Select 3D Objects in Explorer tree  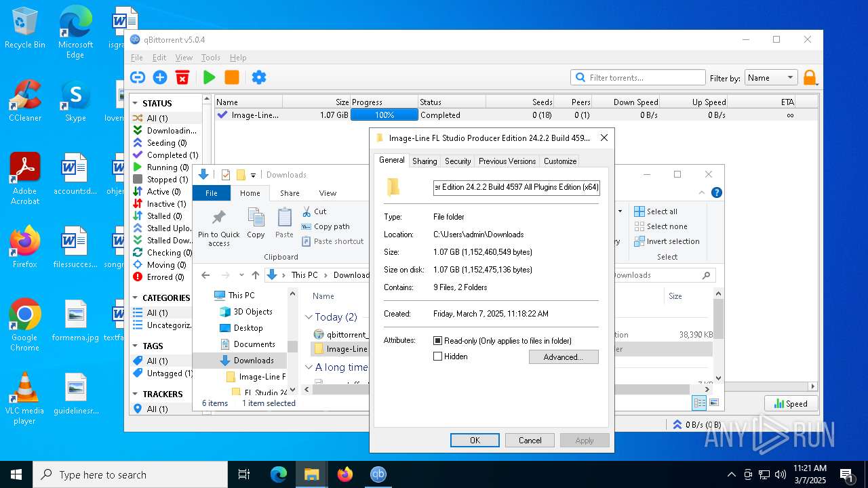(x=245, y=312)
